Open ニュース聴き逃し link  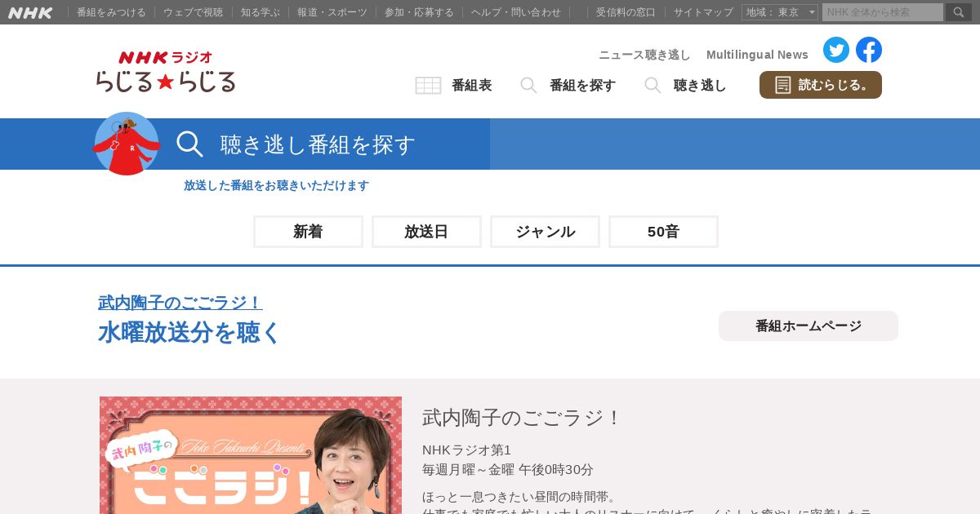coord(644,55)
